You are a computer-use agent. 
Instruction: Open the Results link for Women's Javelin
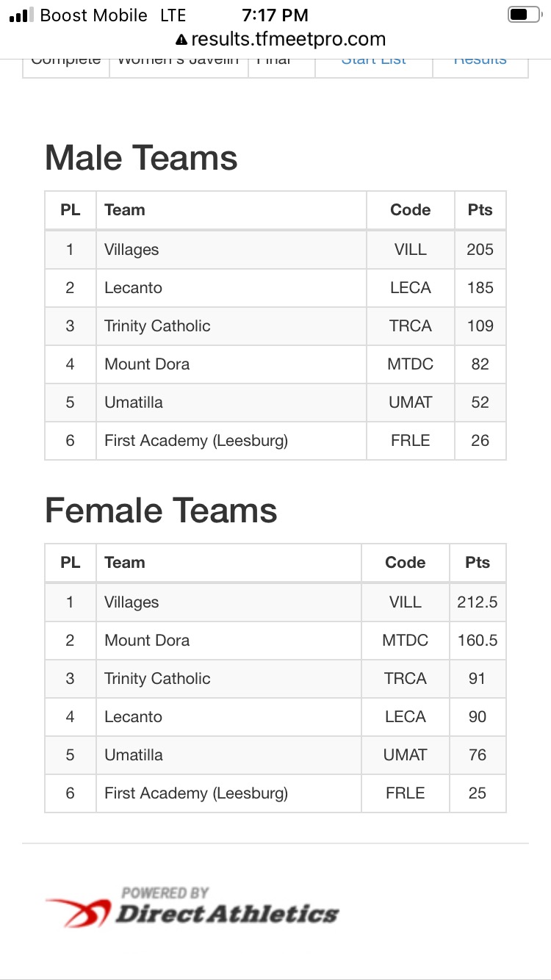(x=480, y=59)
